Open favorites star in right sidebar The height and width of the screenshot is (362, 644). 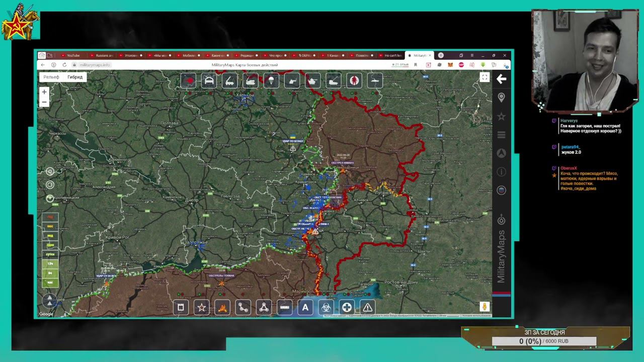[501, 116]
